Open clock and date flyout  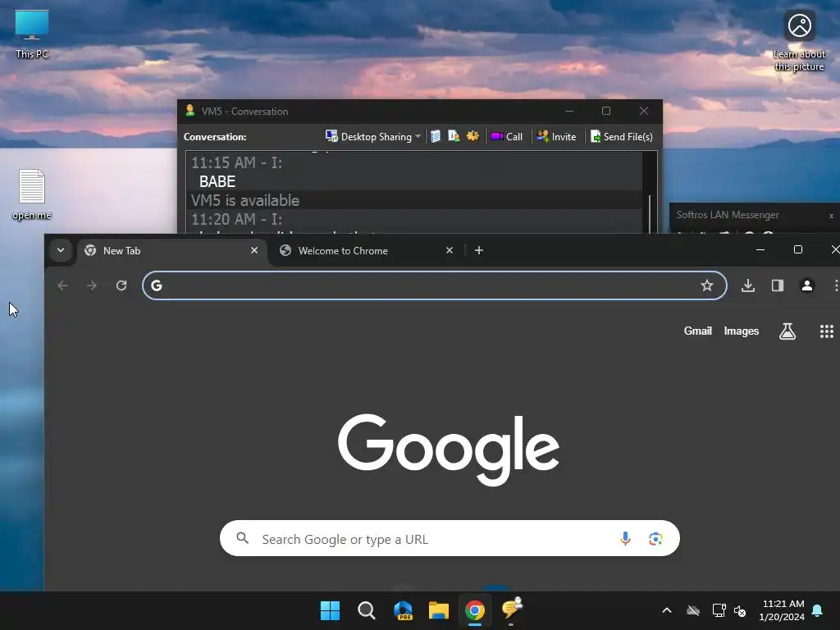pyautogui.click(x=783, y=610)
